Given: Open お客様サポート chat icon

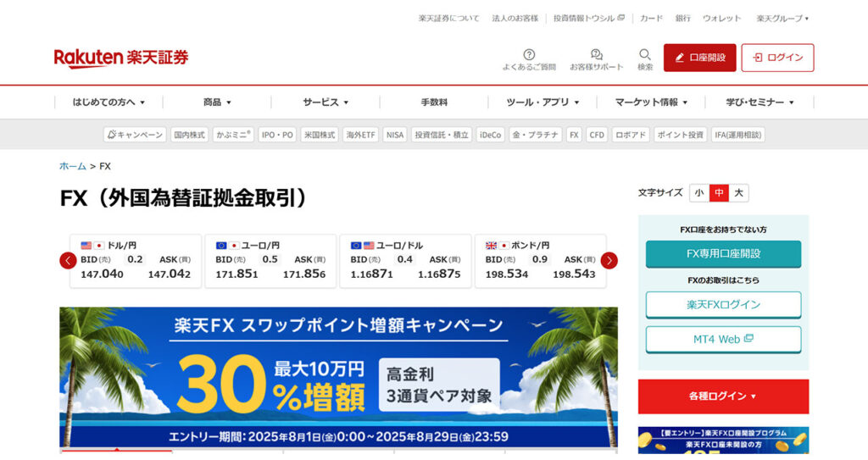Looking at the screenshot, I should click(x=596, y=59).
